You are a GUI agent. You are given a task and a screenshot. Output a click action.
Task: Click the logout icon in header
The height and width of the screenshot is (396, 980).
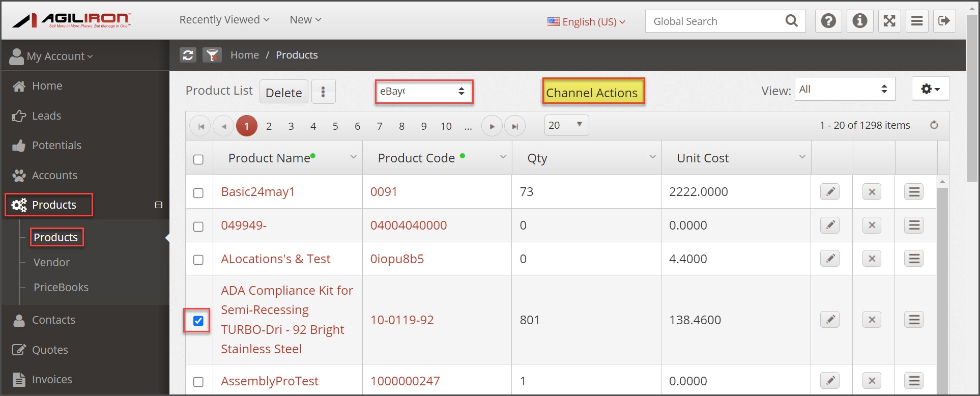click(x=944, y=21)
